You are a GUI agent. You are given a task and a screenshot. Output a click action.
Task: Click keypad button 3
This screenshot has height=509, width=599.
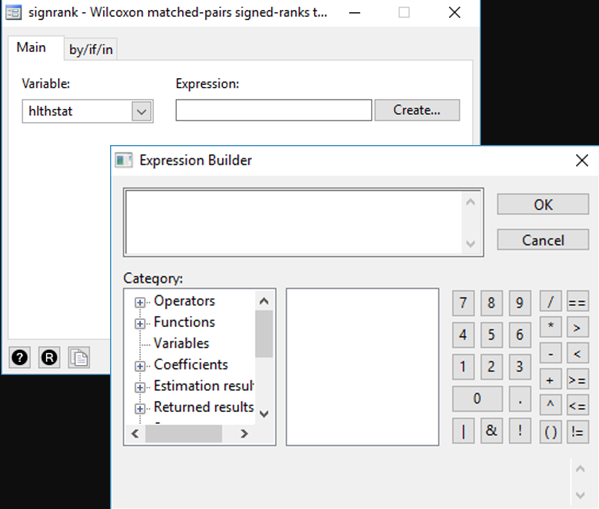520,367
